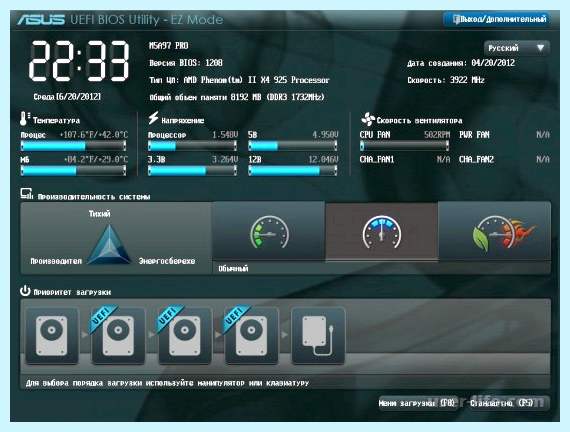
Task: Select the normal blue gauge mode
Action: point(382,232)
